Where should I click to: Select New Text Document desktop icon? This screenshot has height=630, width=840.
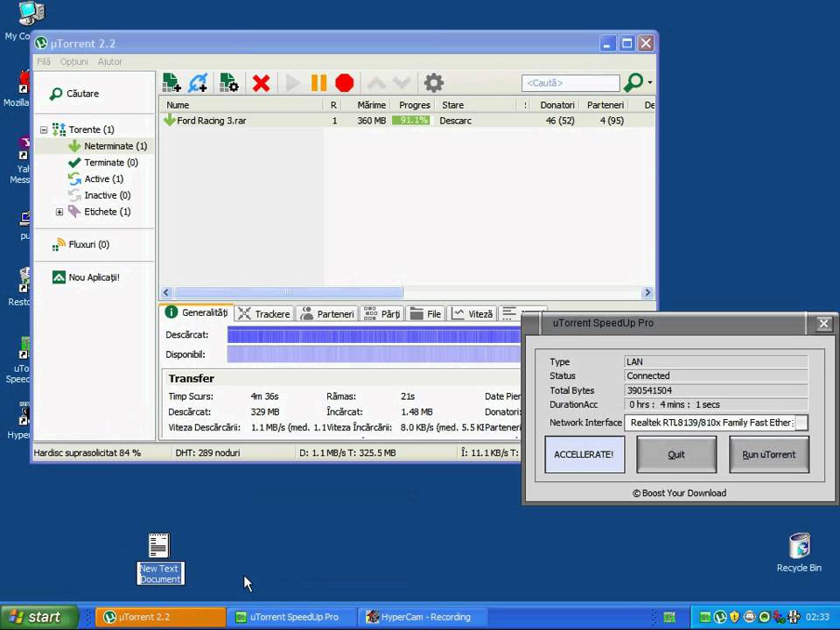[159, 558]
